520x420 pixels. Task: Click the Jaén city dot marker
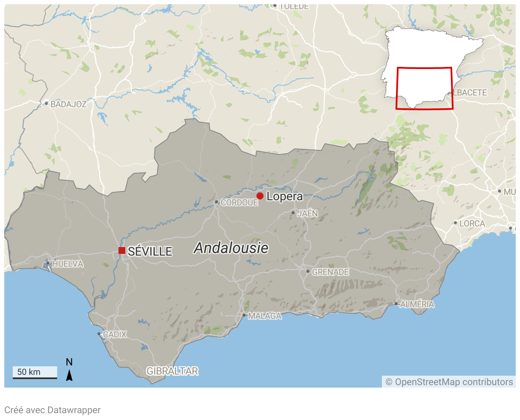pos(293,213)
